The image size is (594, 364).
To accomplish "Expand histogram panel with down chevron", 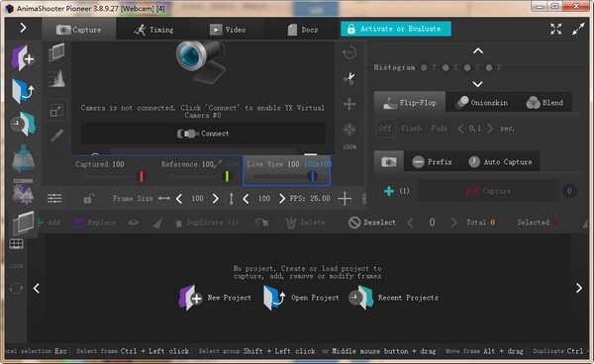I will (x=478, y=84).
